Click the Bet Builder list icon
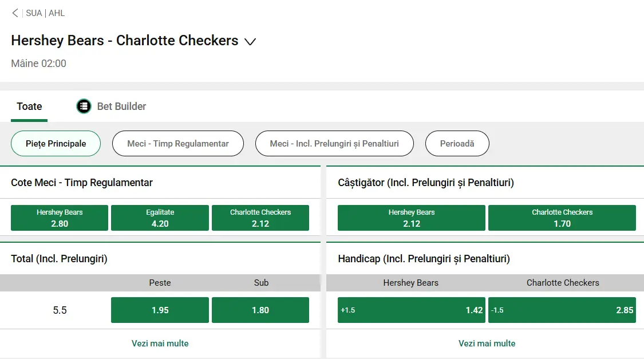644x359 pixels. click(84, 106)
